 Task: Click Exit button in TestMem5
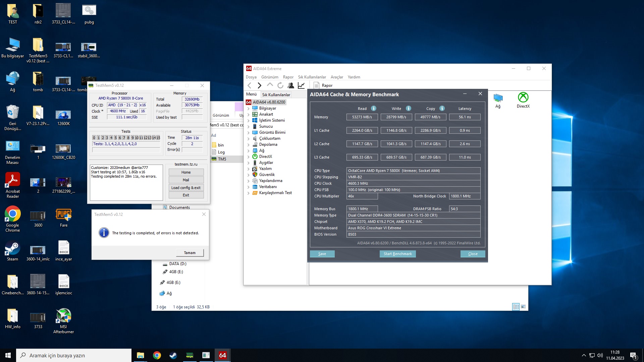(x=186, y=195)
